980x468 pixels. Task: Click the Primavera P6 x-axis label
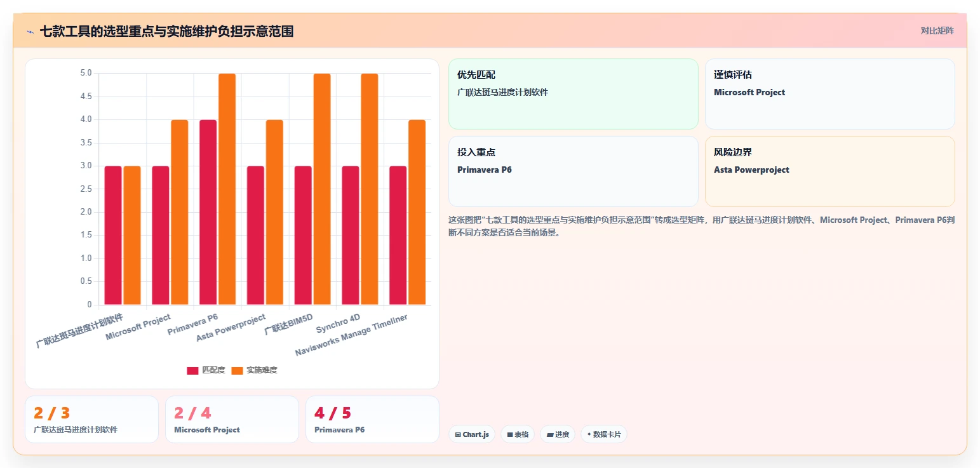193,324
